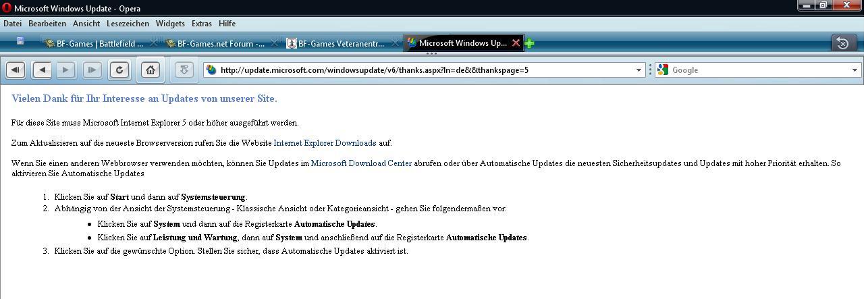Click the Fast Forward button
The width and height of the screenshot is (868, 299).
[x=92, y=70]
